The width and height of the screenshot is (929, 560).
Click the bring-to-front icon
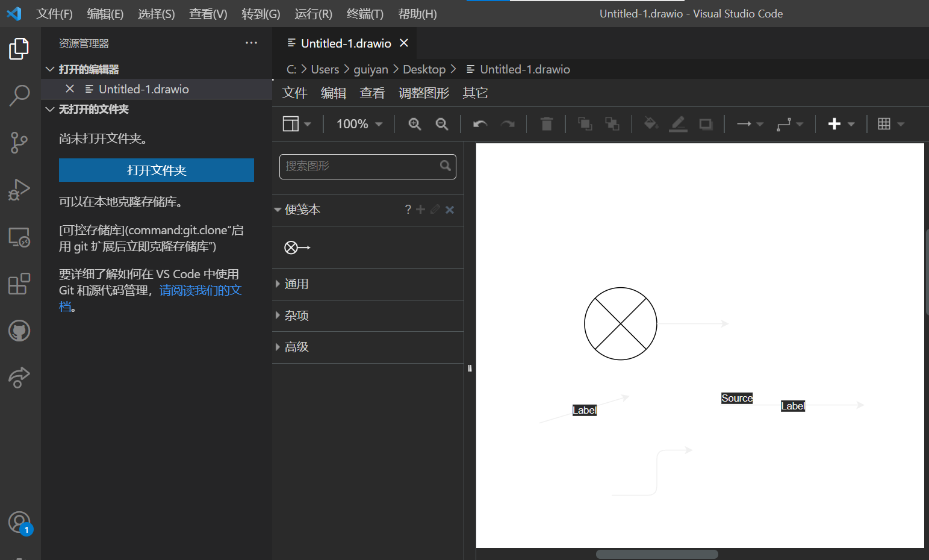pyautogui.click(x=584, y=123)
